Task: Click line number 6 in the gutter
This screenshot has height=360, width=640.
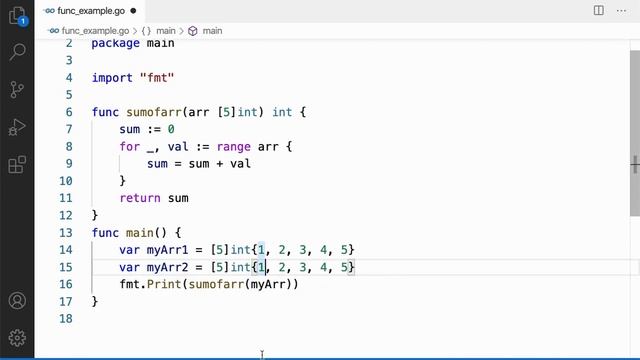Action: [x=69, y=112]
